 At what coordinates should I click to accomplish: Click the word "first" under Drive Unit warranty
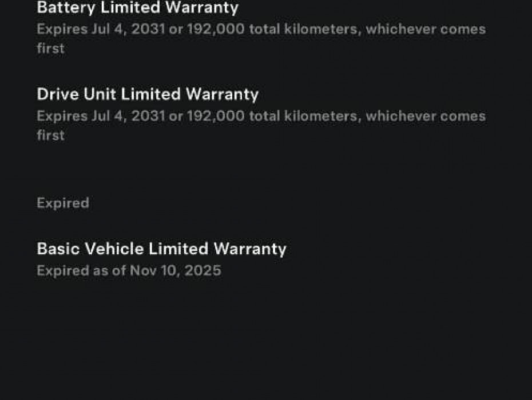50,135
